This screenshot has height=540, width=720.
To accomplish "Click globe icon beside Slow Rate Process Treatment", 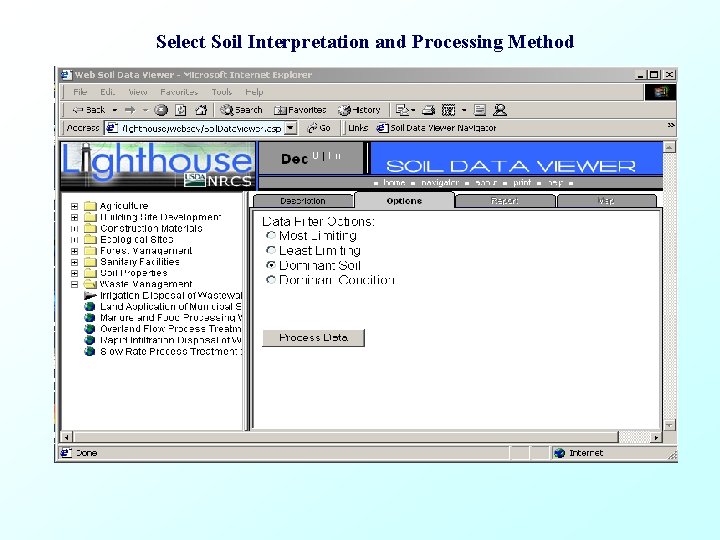I will (x=90, y=351).
